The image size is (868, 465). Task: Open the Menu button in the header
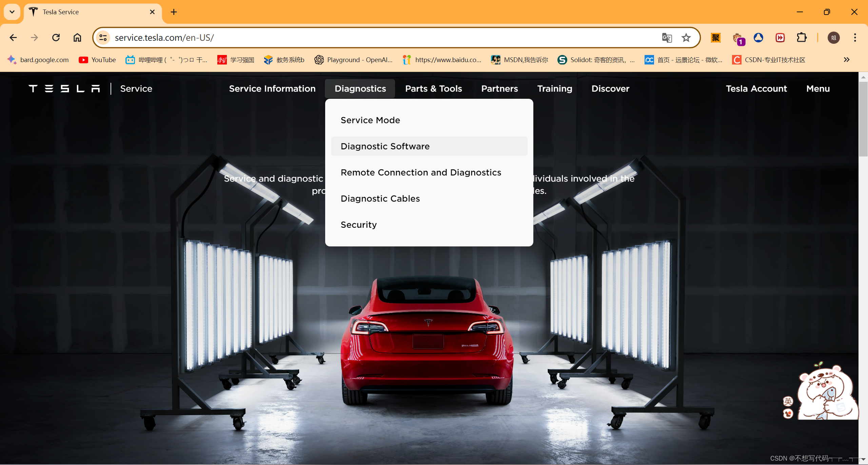[818, 89]
